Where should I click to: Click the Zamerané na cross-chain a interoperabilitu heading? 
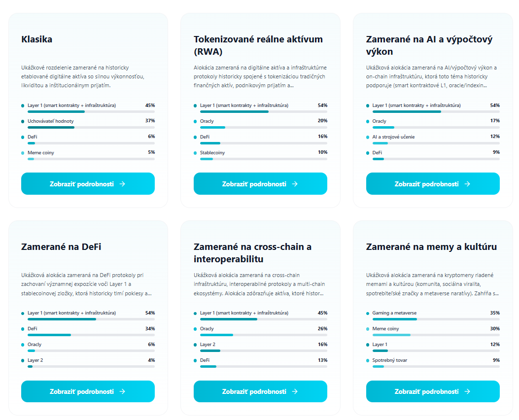click(252, 253)
